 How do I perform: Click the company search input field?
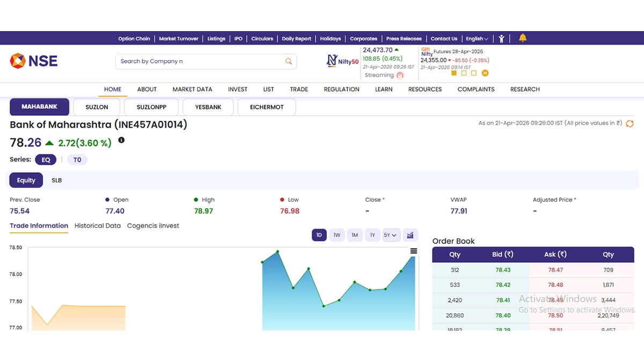click(x=199, y=61)
